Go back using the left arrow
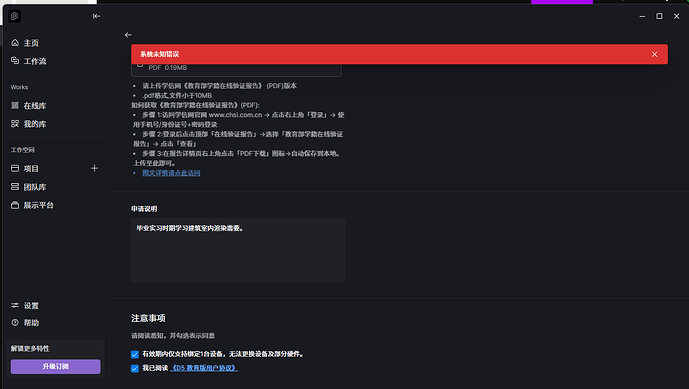This screenshot has width=689, height=389. 128,35
